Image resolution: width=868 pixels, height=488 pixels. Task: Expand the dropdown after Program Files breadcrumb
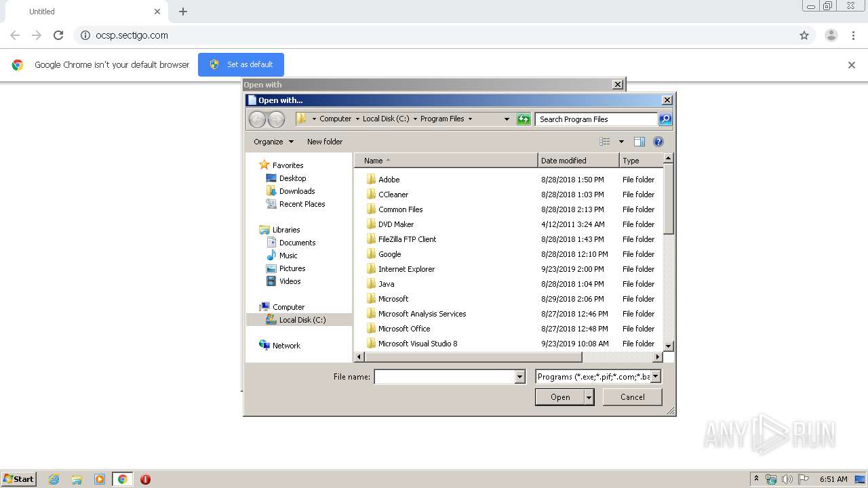(x=470, y=119)
